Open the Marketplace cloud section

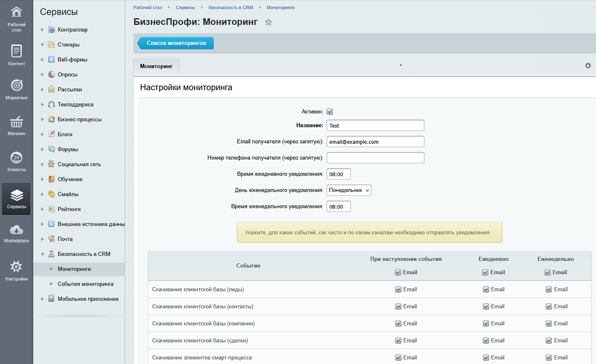click(x=17, y=234)
